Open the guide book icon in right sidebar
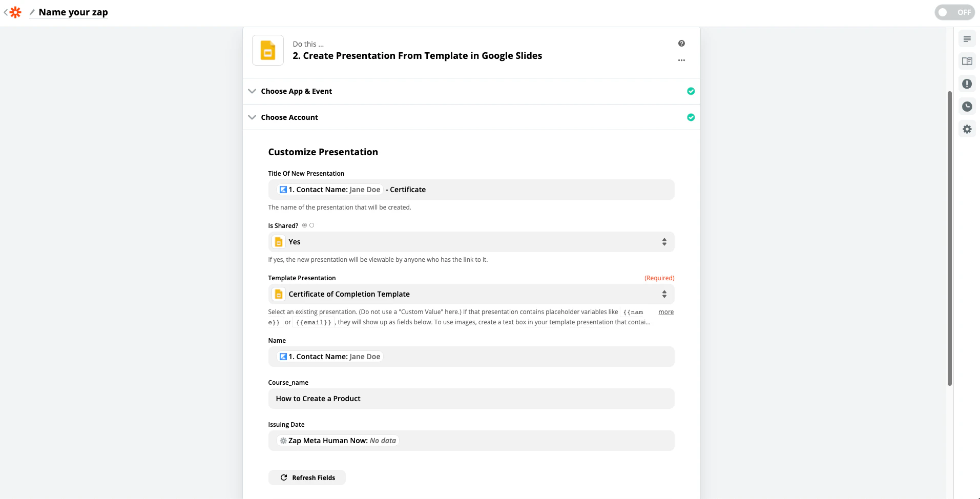This screenshot has height=499, width=980. tap(967, 61)
